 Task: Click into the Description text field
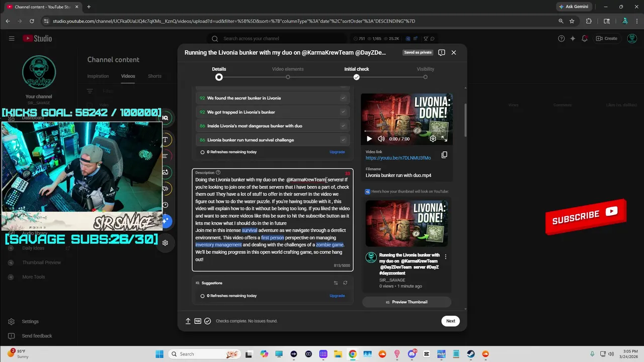click(272, 220)
